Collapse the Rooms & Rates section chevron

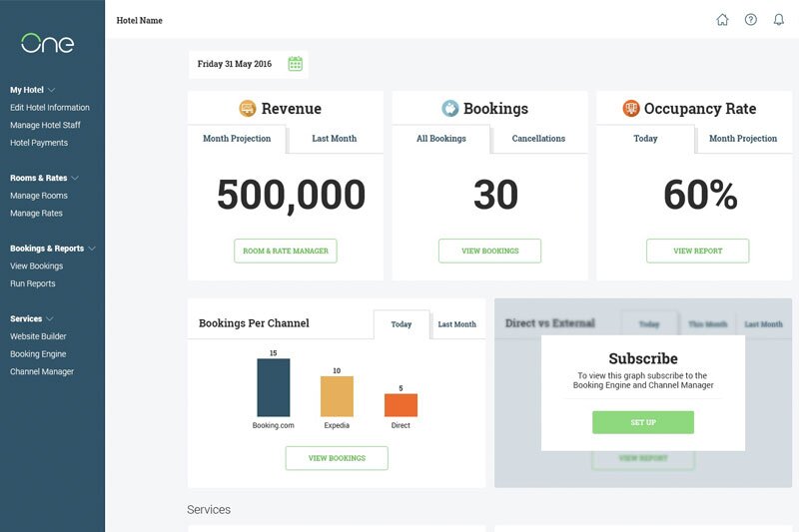click(x=75, y=179)
